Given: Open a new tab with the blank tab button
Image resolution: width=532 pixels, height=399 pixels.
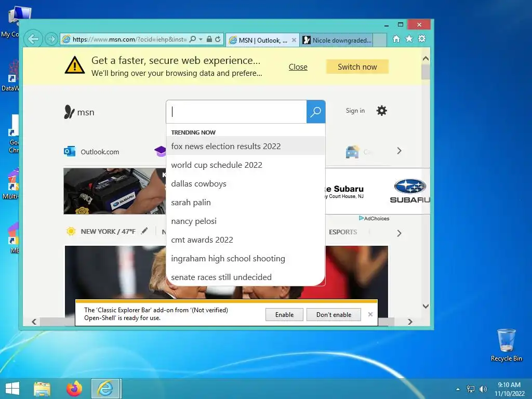Looking at the screenshot, I should coord(380,41).
